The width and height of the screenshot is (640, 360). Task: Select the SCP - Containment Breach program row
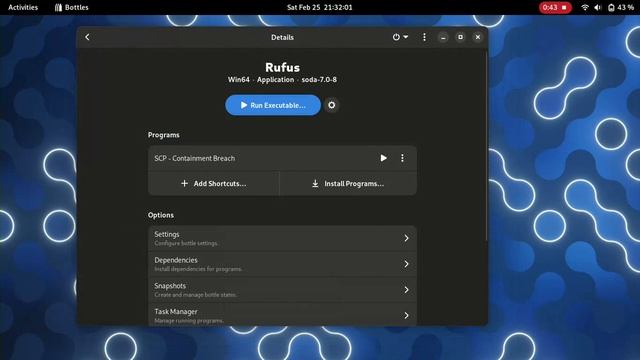coord(282,158)
